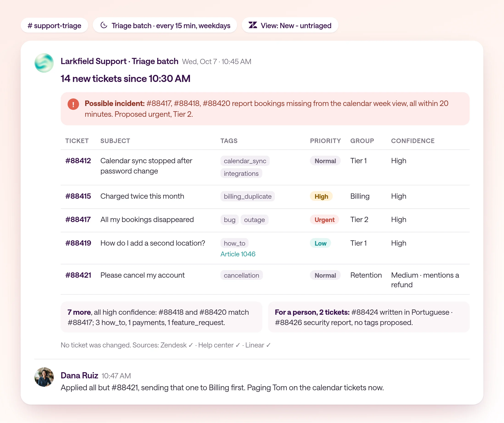Click the bug tag
This screenshot has height=423, width=504.
tap(230, 220)
